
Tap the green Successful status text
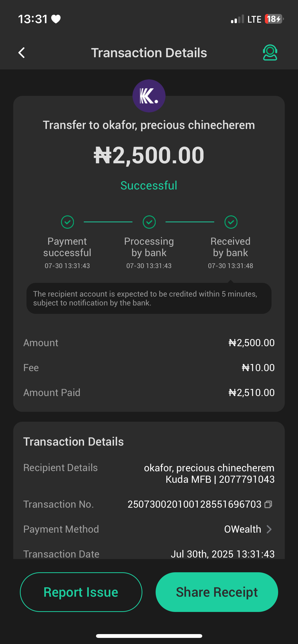[149, 185]
